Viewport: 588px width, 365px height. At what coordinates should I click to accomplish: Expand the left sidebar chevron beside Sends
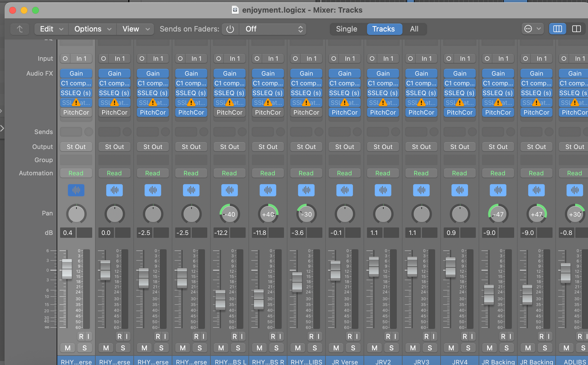(2, 128)
